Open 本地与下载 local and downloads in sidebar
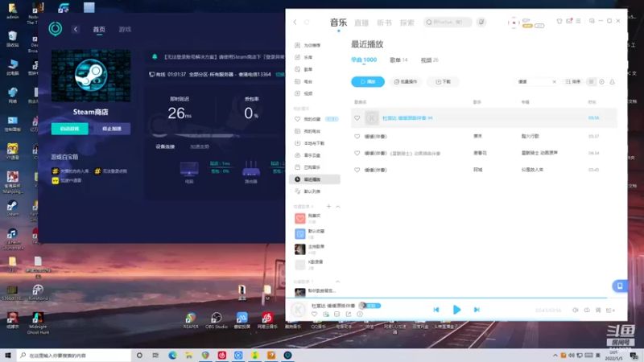The height and width of the screenshot is (362, 644). [x=315, y=143]
